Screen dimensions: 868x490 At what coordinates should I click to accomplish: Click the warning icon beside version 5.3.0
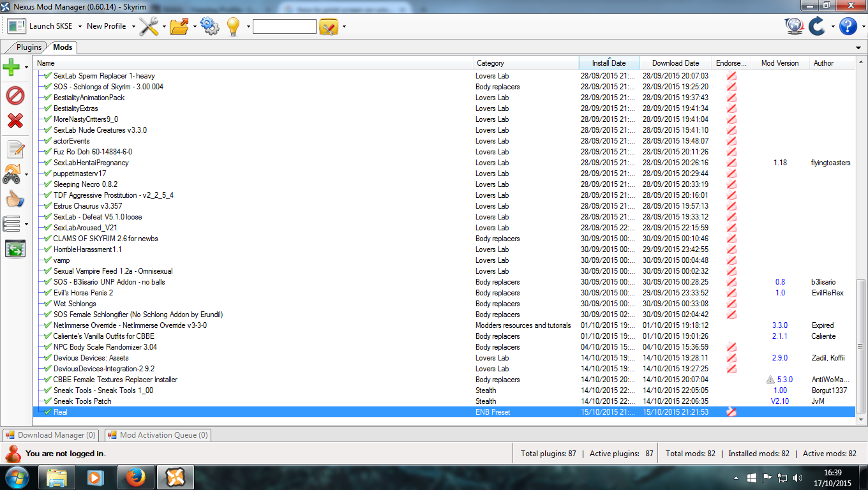770,380
